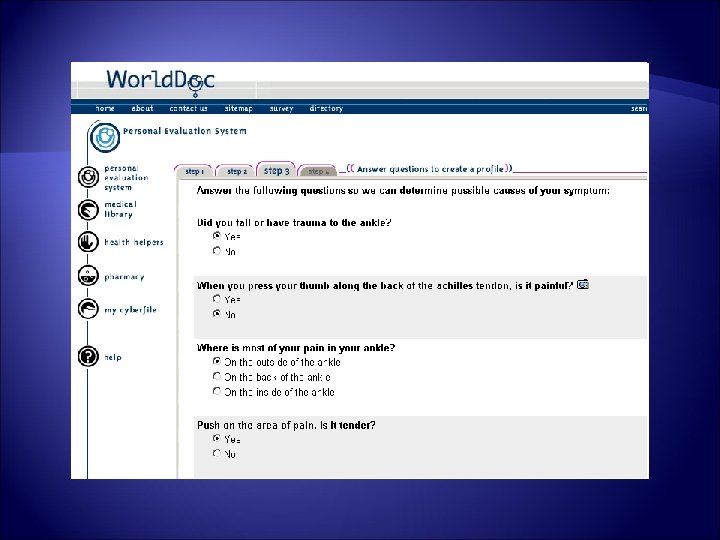This screenshot has width=720, height=540.
Task: Select Yes for Is it tender question
Action: point(217,439)
